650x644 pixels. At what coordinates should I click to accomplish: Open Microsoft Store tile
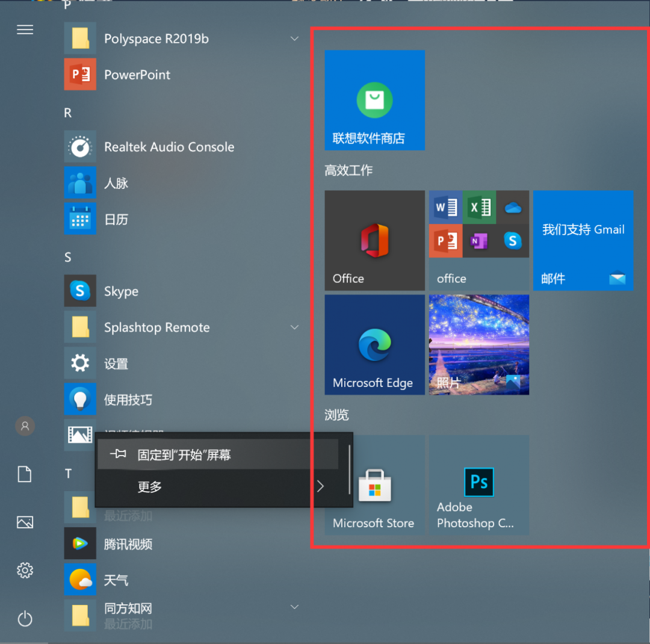click(x=375, y=485)
